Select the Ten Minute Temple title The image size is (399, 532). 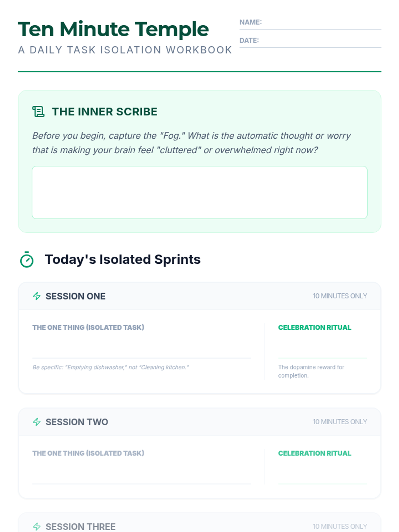click(x=113, y=29)
